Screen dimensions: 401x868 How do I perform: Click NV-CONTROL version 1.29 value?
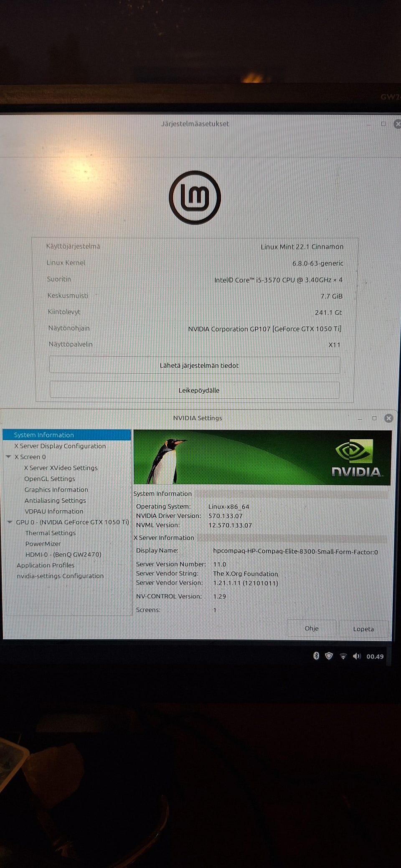coord(220,596)
